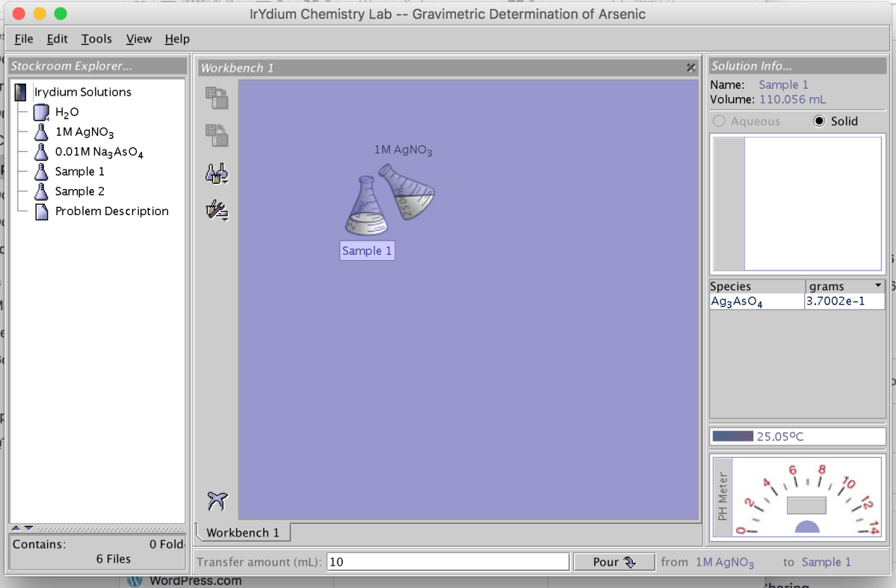The image size is (896, 588).
Task: Click the Sample 1 label under the flask
Action: (367, 251)
